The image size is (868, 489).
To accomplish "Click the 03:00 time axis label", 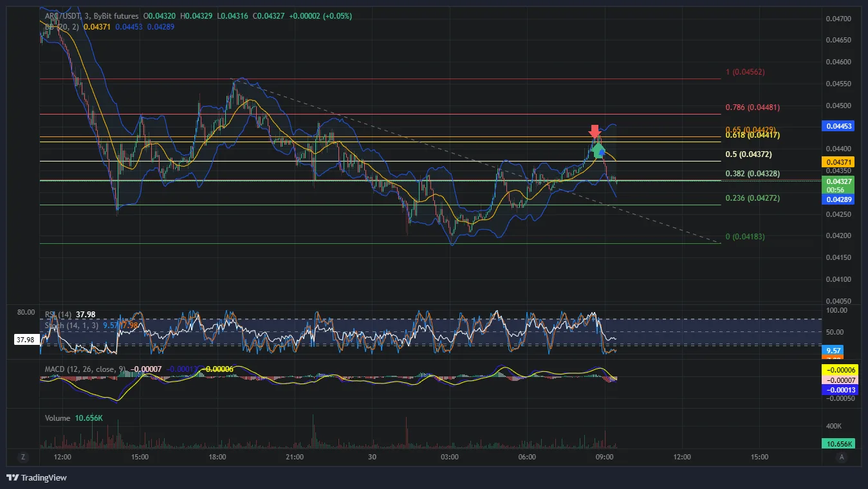I will click(x=450, y=457).
